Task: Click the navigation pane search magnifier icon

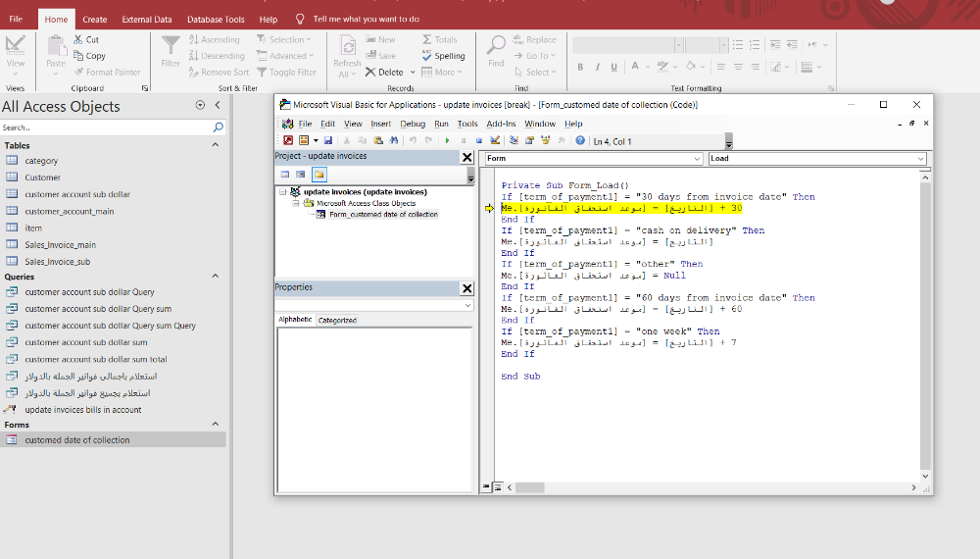Action: (219, 127)
